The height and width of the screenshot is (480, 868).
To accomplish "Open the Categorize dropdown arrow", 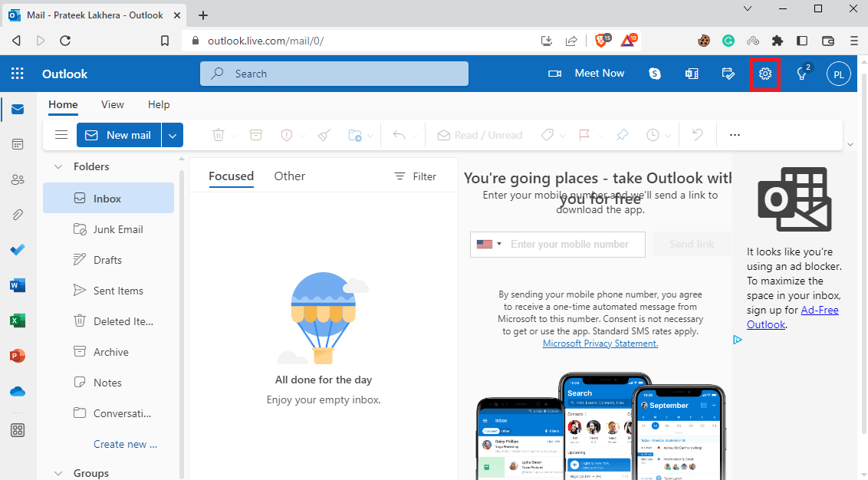I will coord(562,136).
